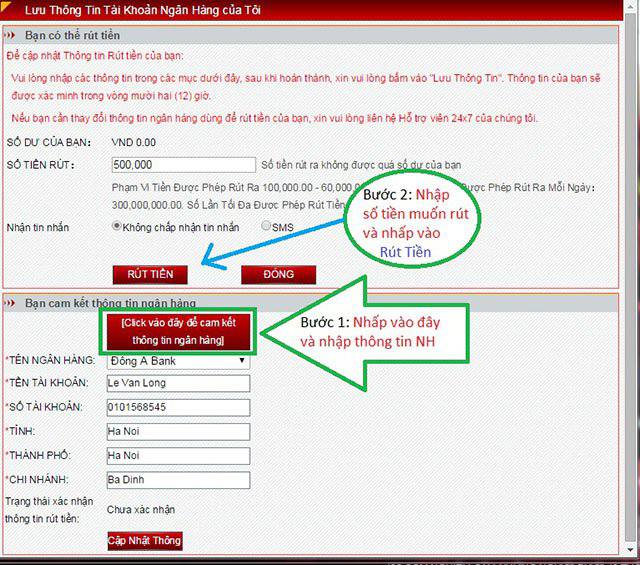Viewport: 640px width, 565px height.
Task: Click the arrow icon beside 'Bạn có thể rút tiền'
Action: (10, 36)
